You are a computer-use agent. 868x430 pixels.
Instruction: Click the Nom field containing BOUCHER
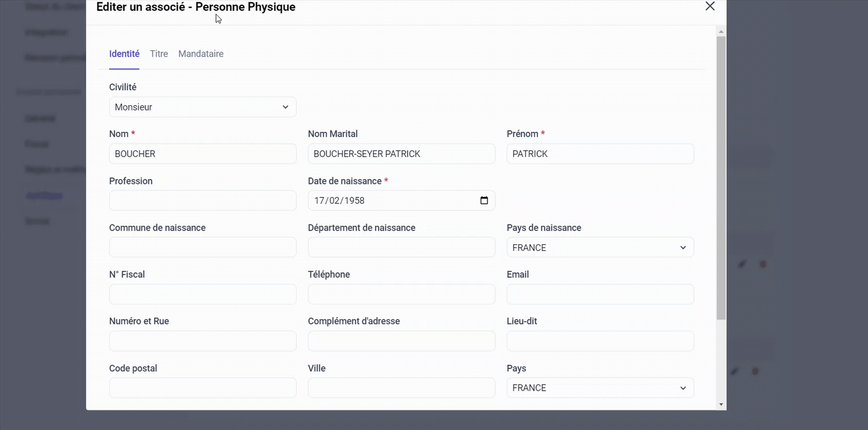point(203,154)
